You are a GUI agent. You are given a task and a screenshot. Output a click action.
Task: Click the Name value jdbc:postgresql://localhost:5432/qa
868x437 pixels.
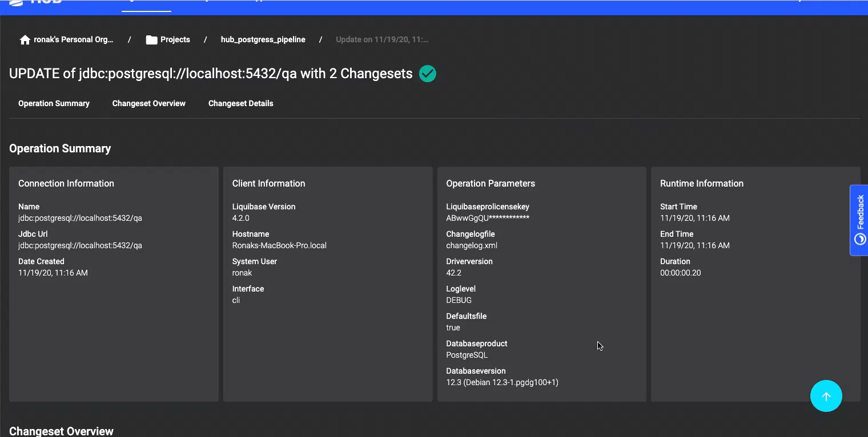click(81, 218)
